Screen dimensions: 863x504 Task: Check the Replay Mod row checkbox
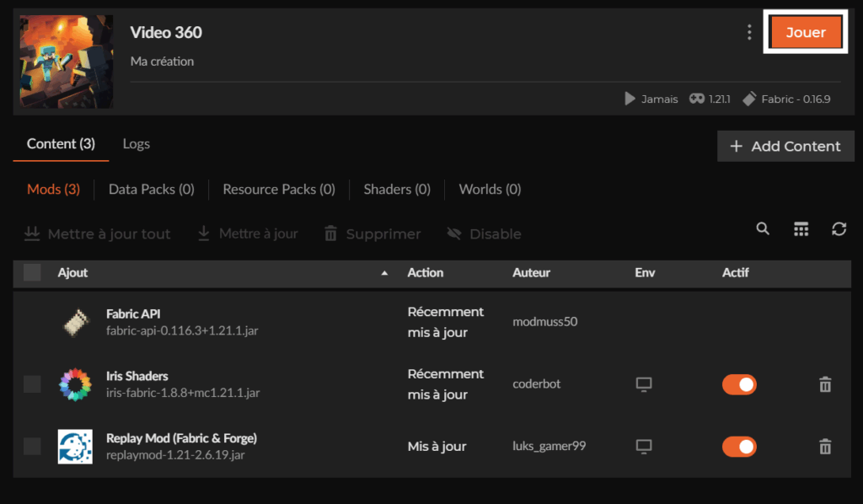pyautogui.click(x=32, y=446)
